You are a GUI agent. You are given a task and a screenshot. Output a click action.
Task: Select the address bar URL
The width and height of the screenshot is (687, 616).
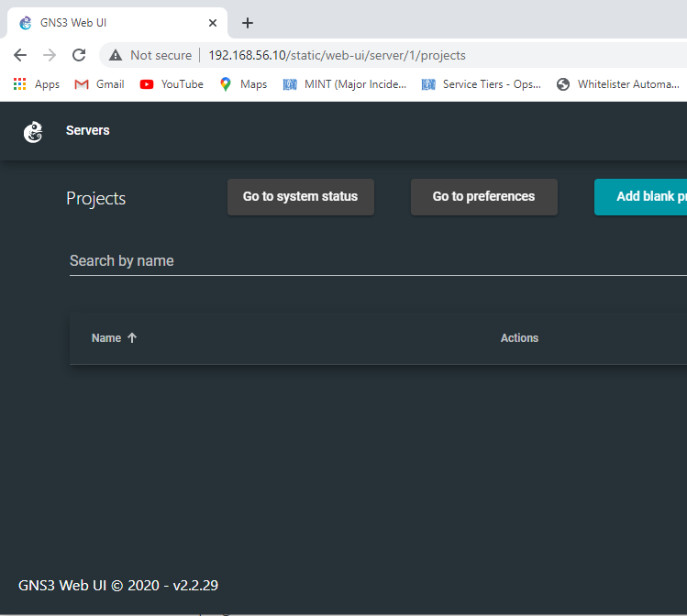[337, 55]
